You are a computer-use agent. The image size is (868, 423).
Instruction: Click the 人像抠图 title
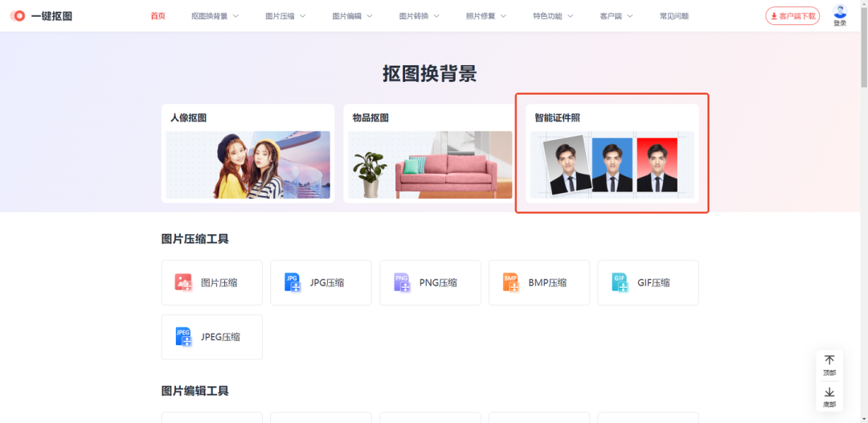[189, 118]
